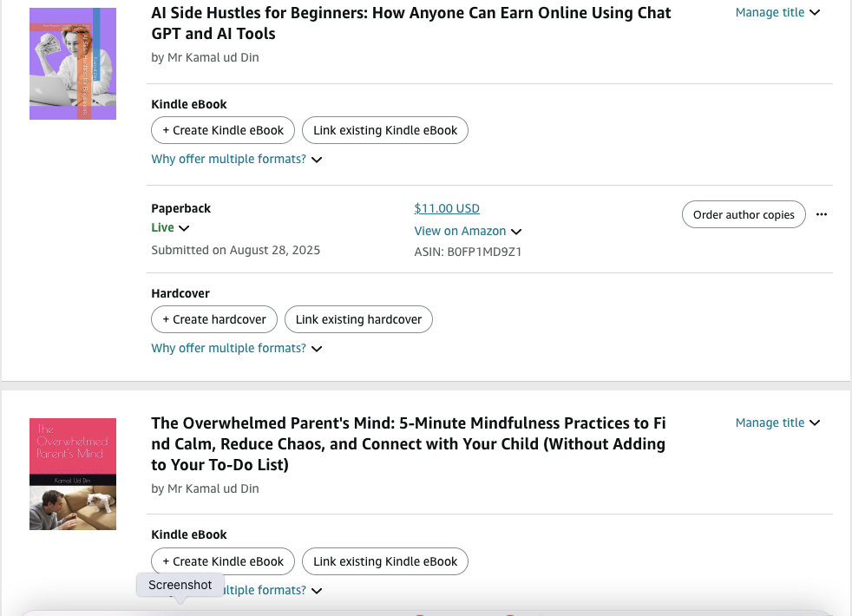Open Manage title for AI Side Hustles
This screenshot has width=852, height=616.
pos(777,12)
